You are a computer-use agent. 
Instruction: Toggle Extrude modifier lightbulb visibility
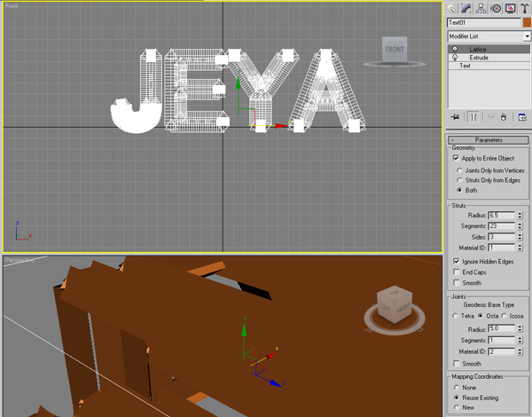(x=455, y=58)
